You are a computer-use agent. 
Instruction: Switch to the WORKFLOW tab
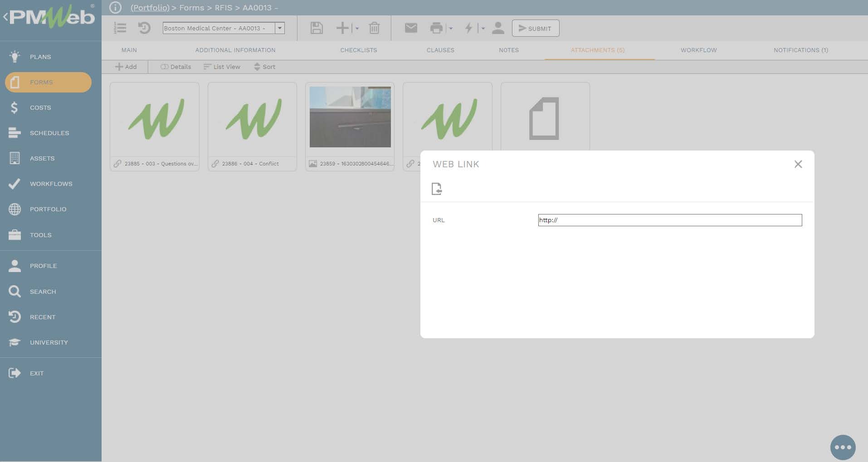(699, 50)
